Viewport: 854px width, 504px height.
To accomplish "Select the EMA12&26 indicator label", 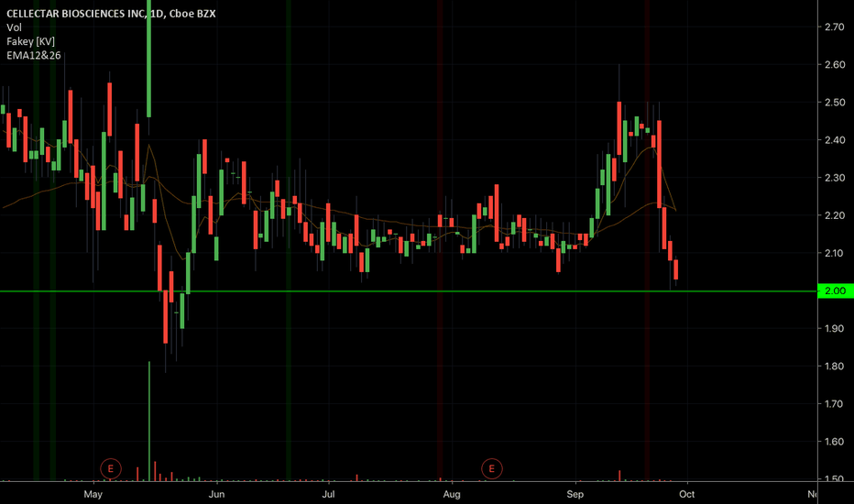I will click(34, 56).
